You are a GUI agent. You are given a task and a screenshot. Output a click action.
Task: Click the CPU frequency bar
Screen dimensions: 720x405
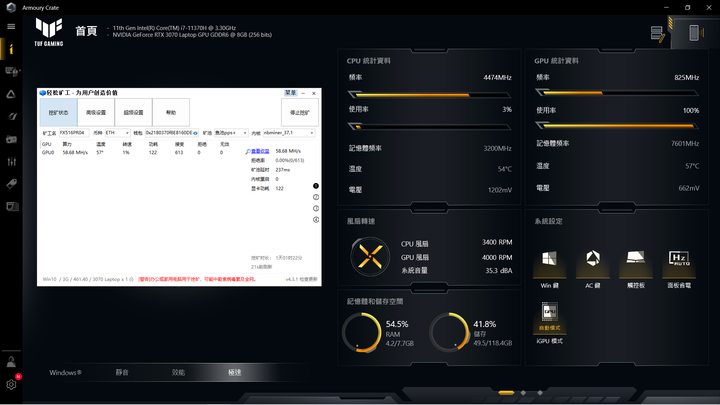[429, 95]
